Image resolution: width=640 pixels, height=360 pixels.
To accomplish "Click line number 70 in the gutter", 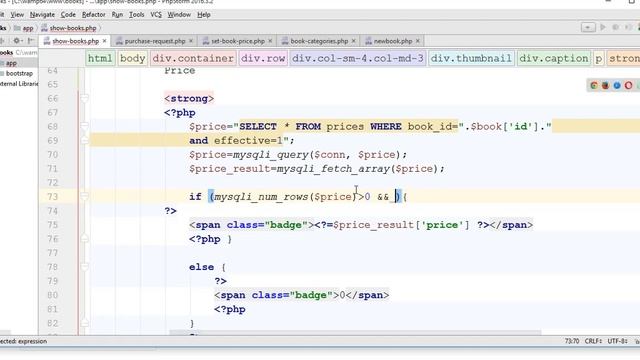I will pyautogui.click(x=52, y=155).
